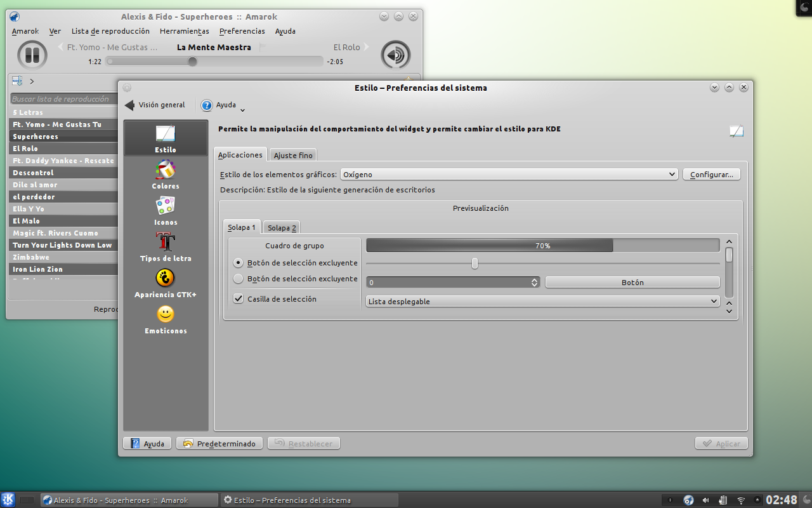Open the Preferencias menu in Amarok

[242, 31]
